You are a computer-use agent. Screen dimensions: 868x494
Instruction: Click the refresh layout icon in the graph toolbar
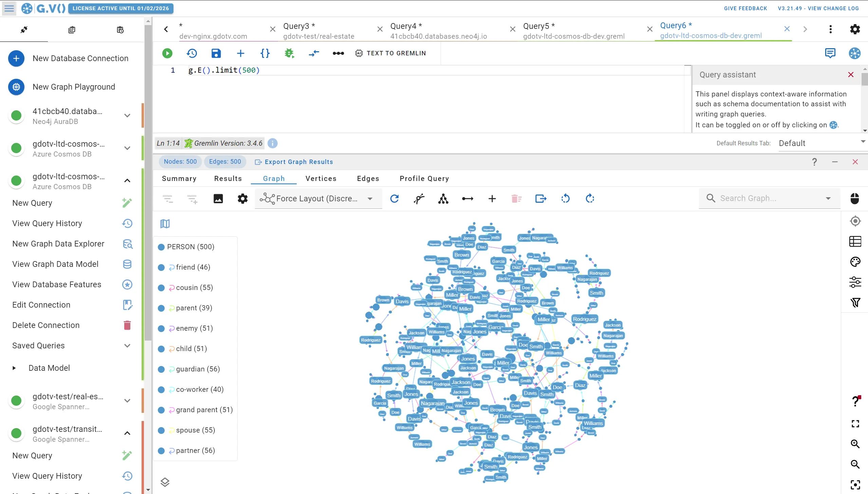coord(394,199)
